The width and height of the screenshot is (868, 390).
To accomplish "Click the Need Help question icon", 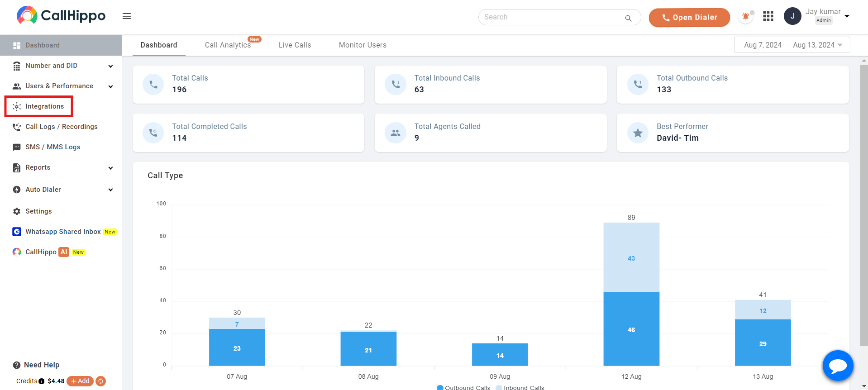I will [17, 365].
